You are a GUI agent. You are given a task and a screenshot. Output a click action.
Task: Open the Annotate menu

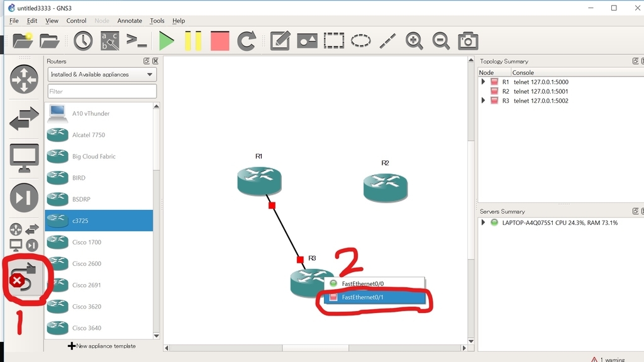[x=130, y=21]
